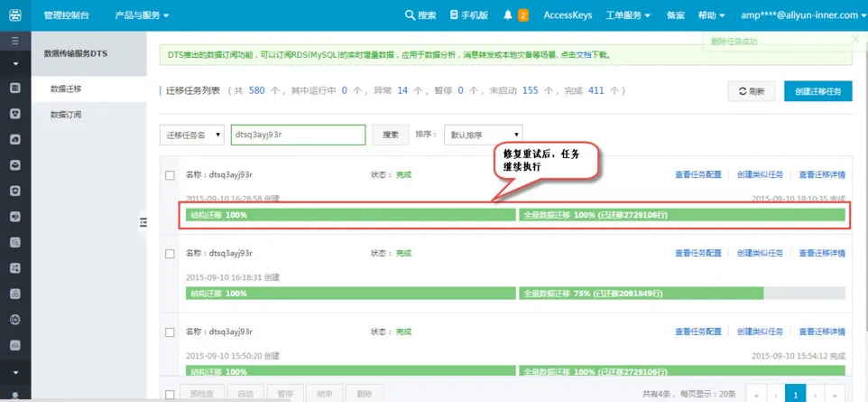Open the 产品与服务 dropdown

(x=142, y=15)
